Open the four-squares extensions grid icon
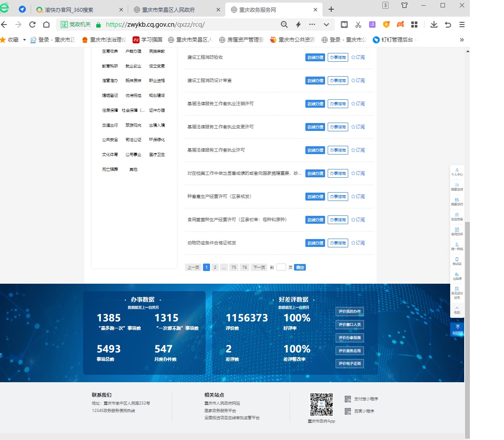Image resolution: width=504 pixels, height=440 pixels. pyautogui.click(x=414, y=25)
